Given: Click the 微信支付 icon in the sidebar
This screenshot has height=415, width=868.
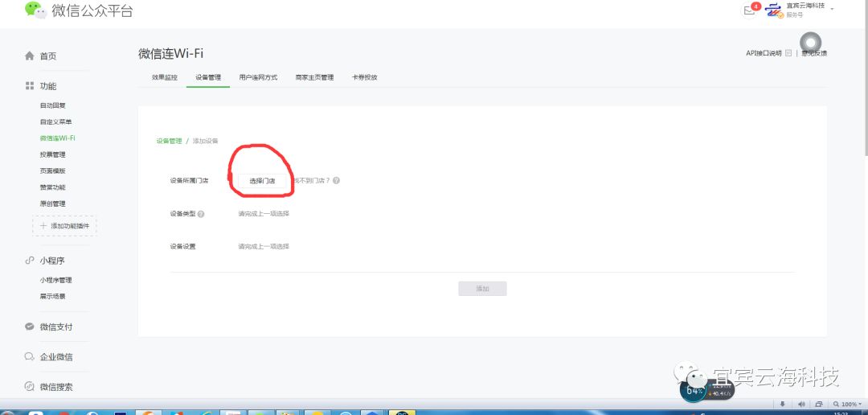Looking at the screenshot, I should (x=30, y=327).
